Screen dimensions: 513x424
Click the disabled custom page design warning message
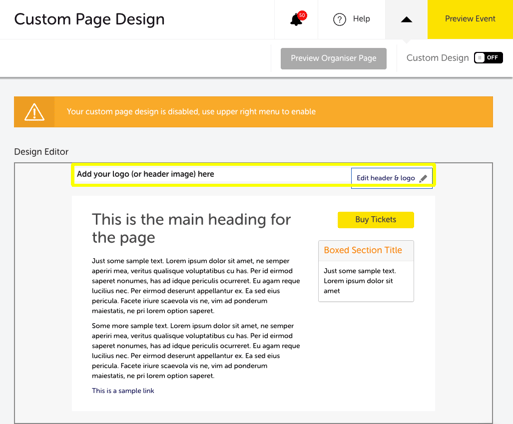191,112
